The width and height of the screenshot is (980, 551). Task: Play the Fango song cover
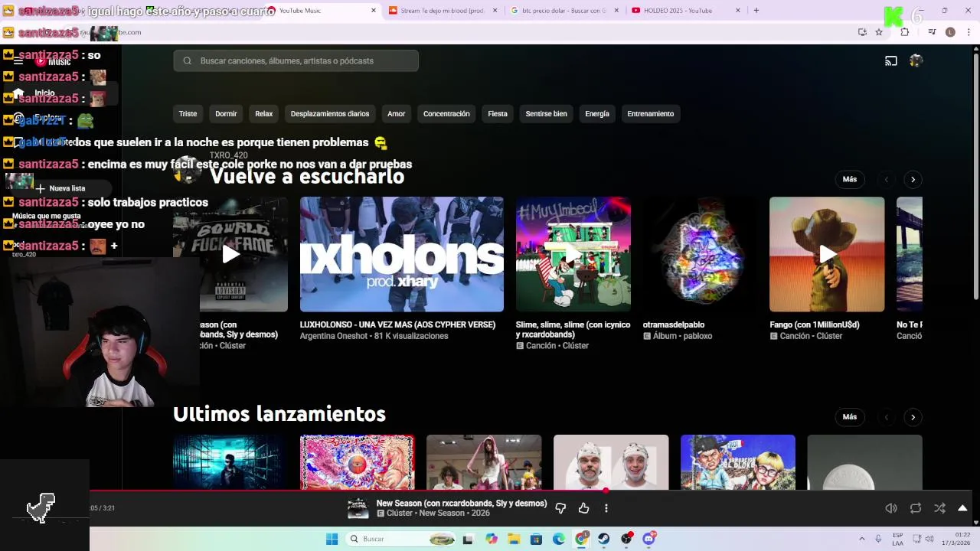click(827, 254)
